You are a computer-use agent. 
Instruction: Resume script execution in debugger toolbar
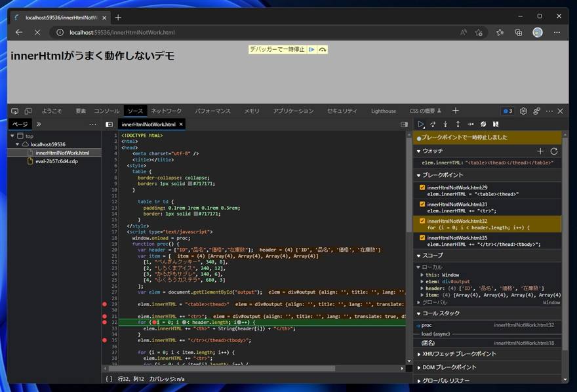pos(420,125)
